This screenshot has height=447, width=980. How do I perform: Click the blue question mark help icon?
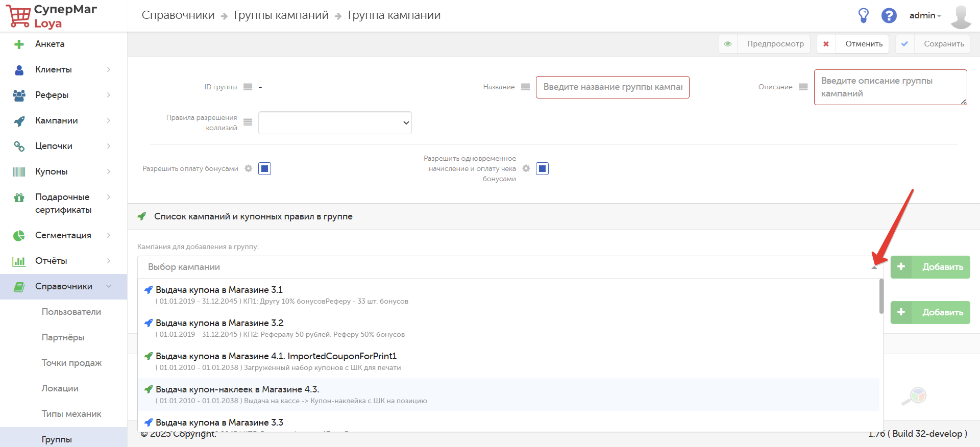click(x=889, y=15)
